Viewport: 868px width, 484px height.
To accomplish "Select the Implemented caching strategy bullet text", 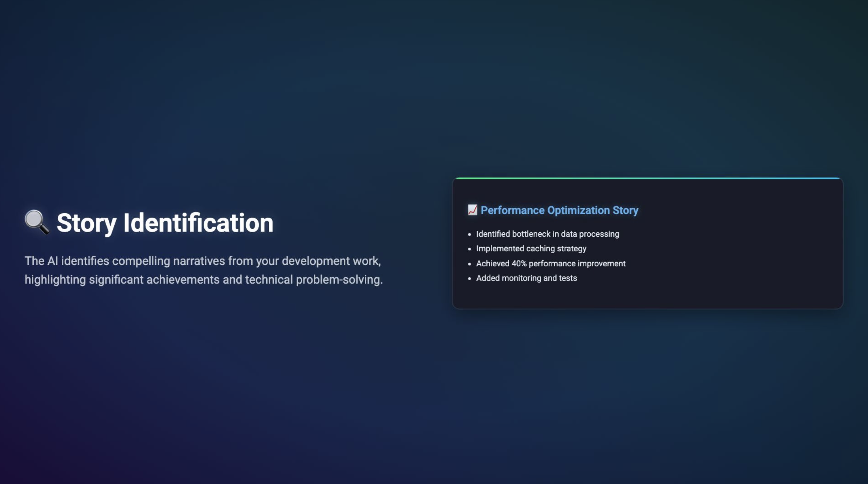I will [x=531, y=249].
